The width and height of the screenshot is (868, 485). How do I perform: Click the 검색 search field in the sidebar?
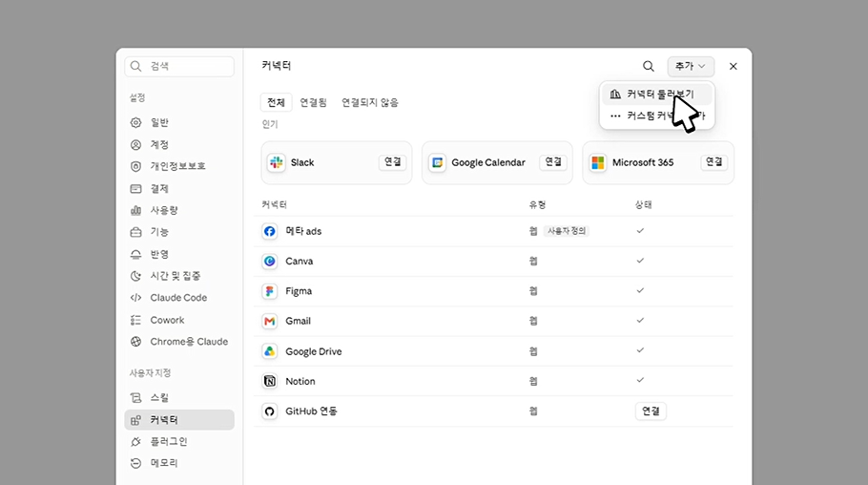pyautogui.click(x=179, y=67)
